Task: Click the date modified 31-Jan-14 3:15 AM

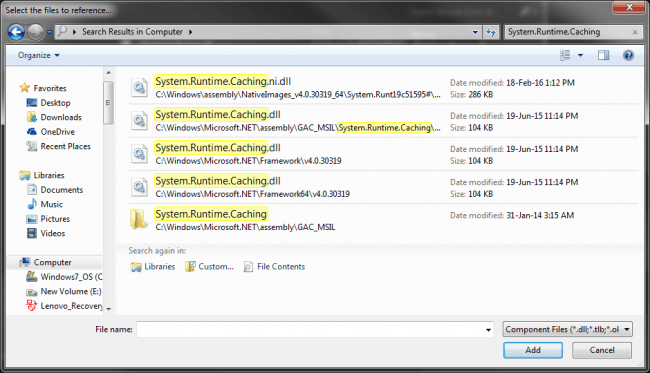Action: [x=540, y=215]
